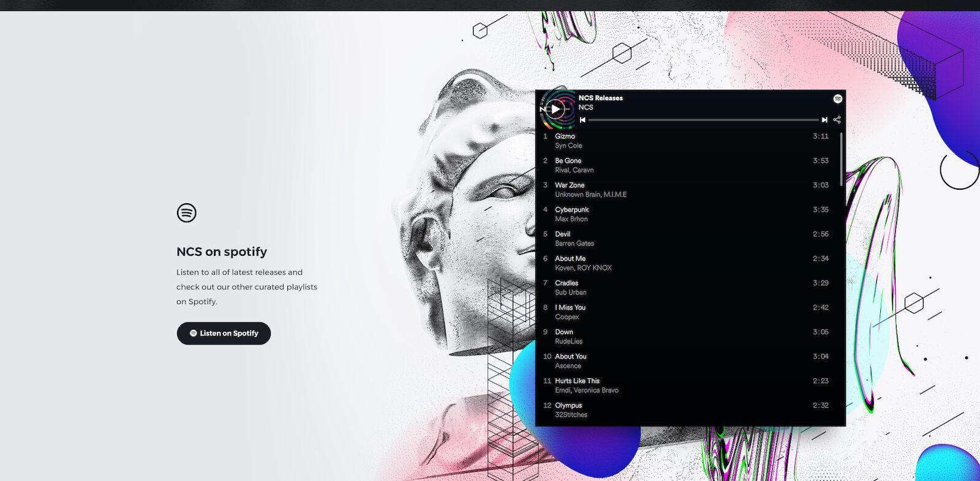Image resolution: width=980 pixels, height=481 pixels.
Task: Play Cradles by Sub Urban
Action: click(x=566, y=283)
